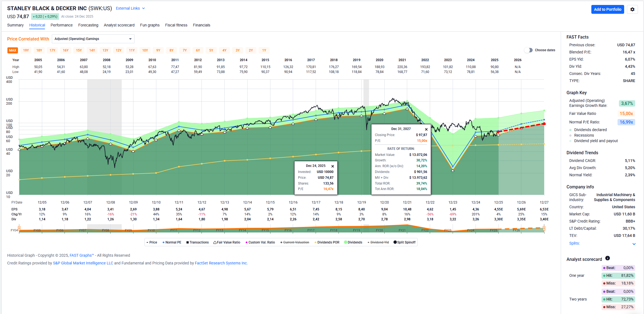Expand the External Links menu
Viewport: 644px width, 314px height.
(130, 9)
